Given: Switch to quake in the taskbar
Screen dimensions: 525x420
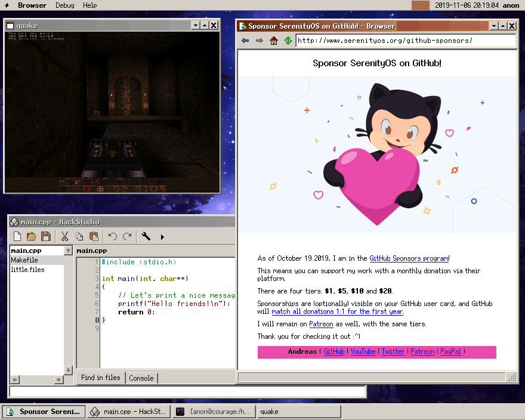Looking at the screenshot, I should (298, 412).
